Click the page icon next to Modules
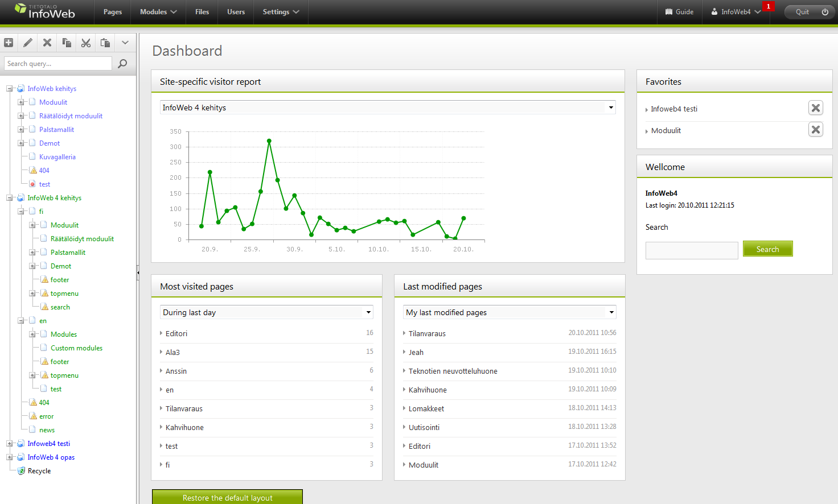 44,334
